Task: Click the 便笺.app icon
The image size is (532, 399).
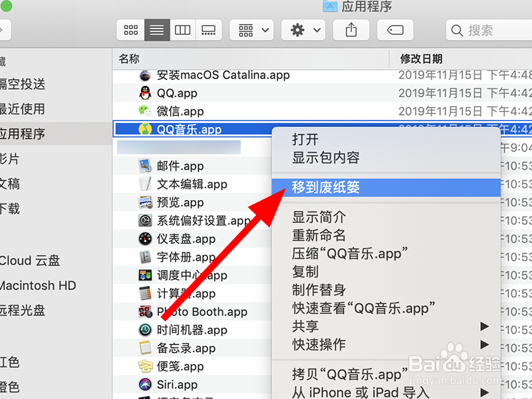Action: pyautogui.click(x=145, y=366)
